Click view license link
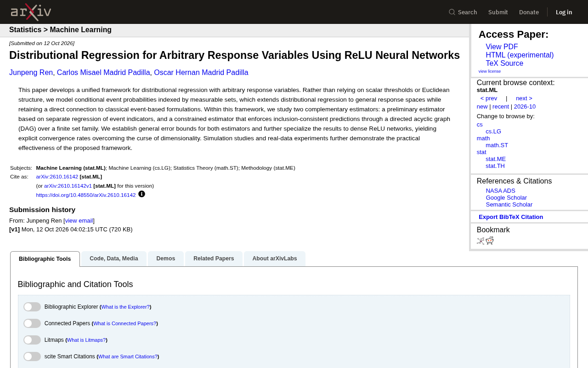The height and width of the screenshot is (368, 588). pyautogui.click(x=490, y=71)
